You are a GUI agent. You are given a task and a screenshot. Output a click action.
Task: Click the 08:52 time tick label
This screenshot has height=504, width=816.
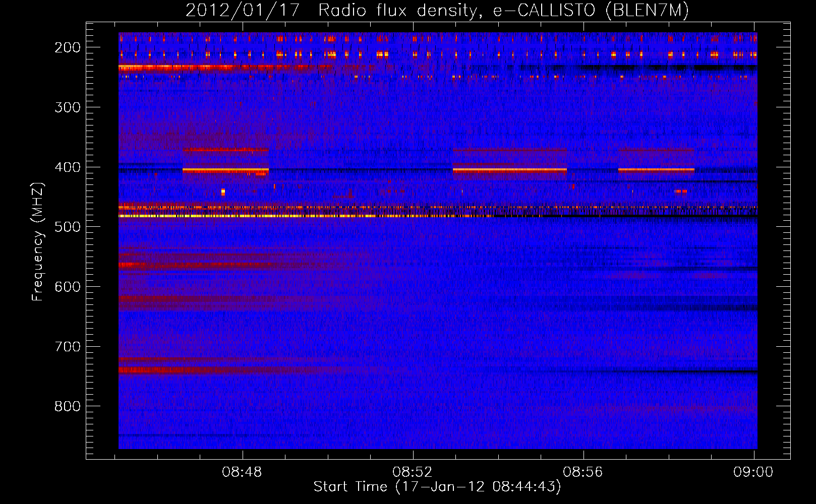tap(413, 472)
